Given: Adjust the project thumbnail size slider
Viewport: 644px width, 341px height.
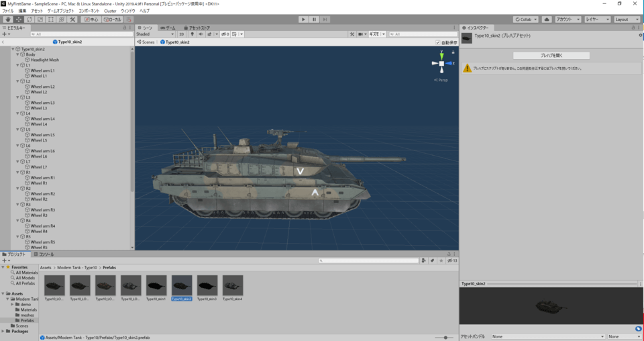Looking at the screenshot, I should [x=444, y=337].
